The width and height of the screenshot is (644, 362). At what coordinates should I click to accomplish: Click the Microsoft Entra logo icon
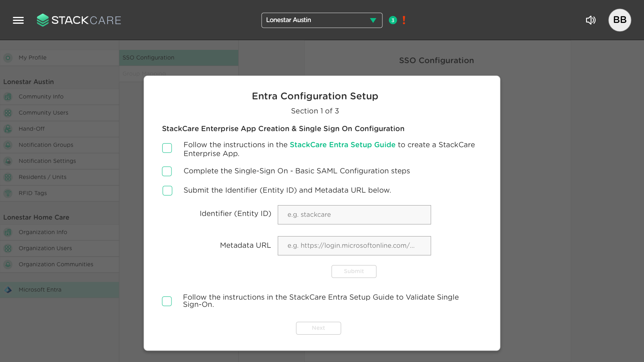[8, 290]
